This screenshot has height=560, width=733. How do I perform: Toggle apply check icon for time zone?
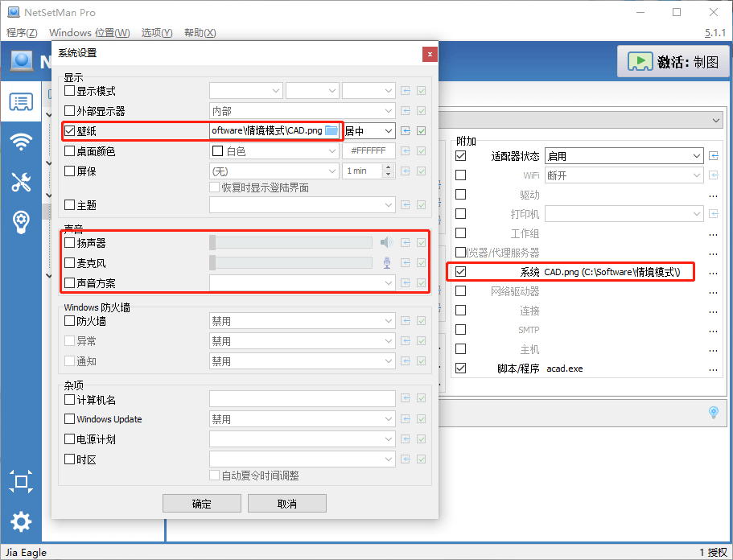tap(421, 459)
